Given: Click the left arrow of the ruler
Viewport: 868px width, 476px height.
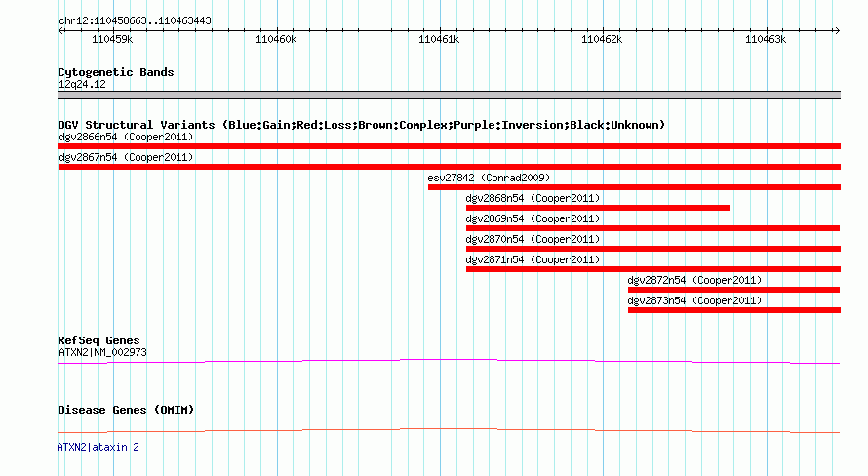Looking at the screenshot, I should (60, 31).
